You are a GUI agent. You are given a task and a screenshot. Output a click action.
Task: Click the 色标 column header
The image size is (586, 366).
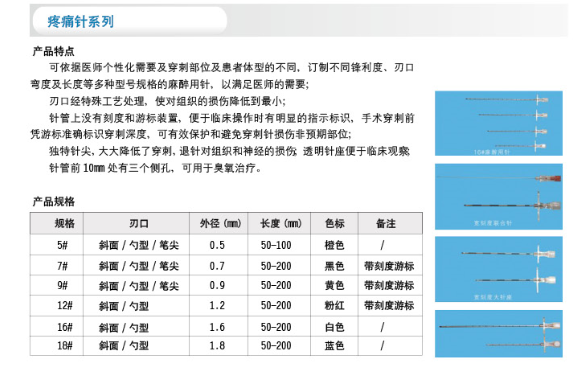[334, 224]
